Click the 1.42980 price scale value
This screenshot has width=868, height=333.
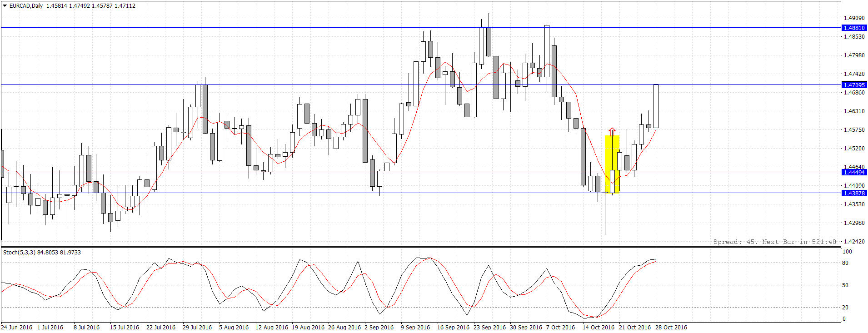point(854,223)
